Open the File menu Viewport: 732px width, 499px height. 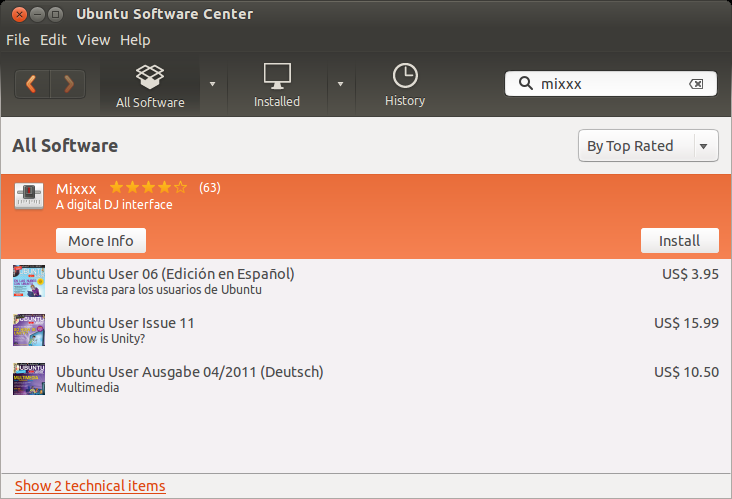pyautogui.click(x=18, y=40)
